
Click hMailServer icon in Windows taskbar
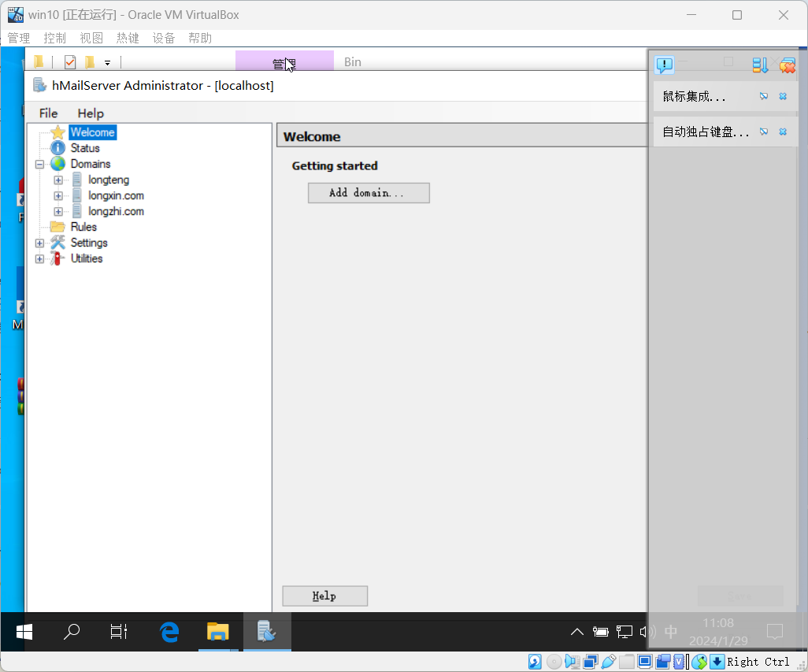pos(267,632)
